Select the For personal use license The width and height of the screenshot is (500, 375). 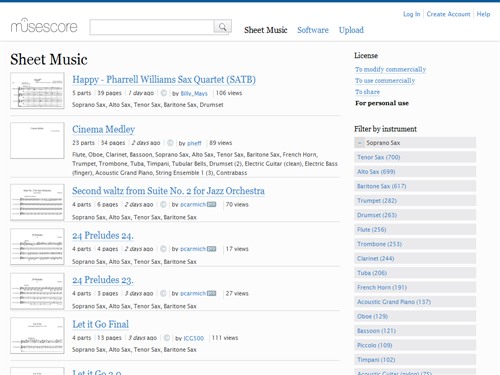[x=382, y=103]
